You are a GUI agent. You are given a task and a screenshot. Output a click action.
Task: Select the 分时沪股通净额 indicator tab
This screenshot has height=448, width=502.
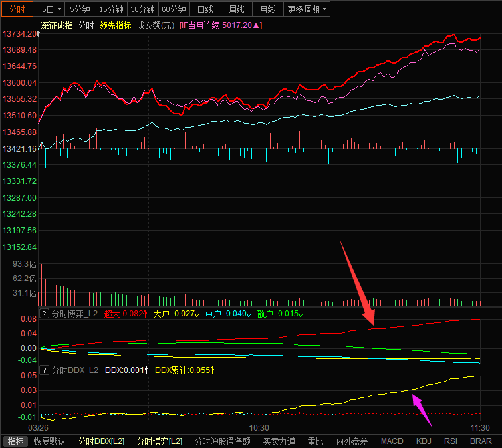click(223, 441)
